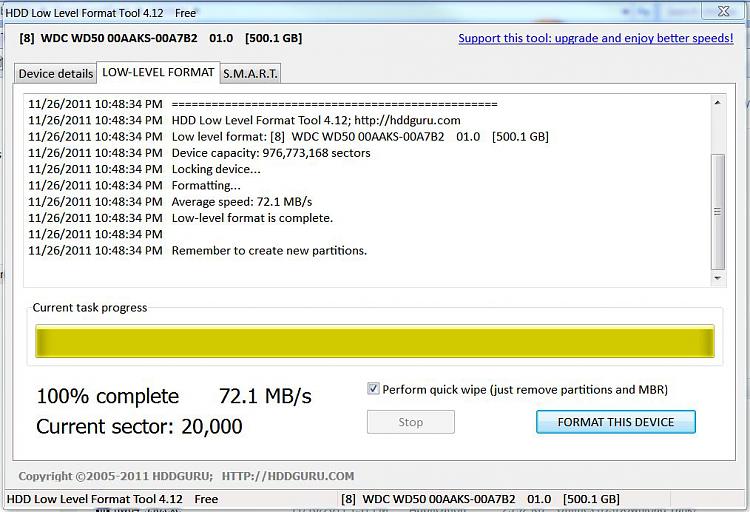Toggle the Perform quick wipe checkbox
This screenshot has width=750, height=512.
pos(373,389)
